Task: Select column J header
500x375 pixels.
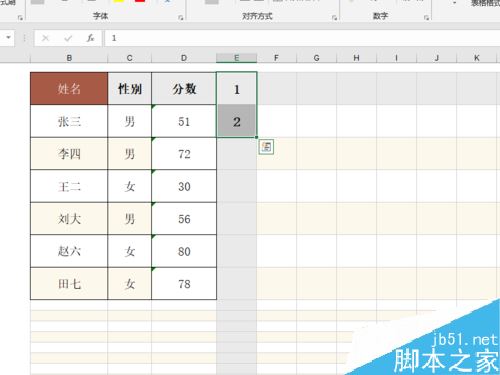Action: 437,58
